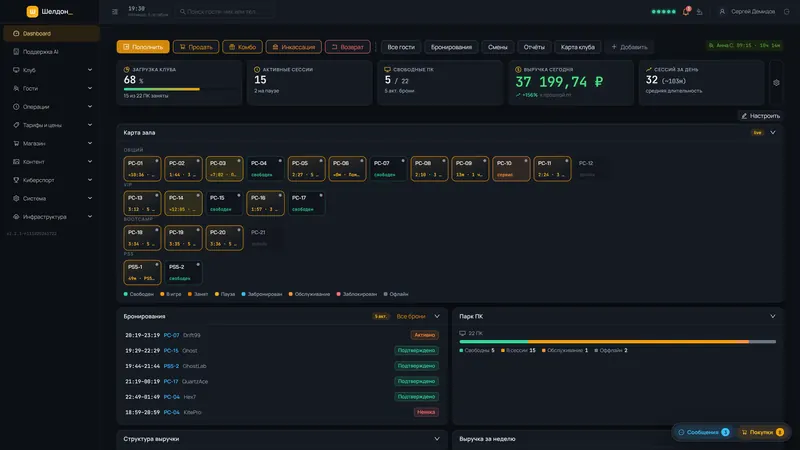Click the logout icon beside Сергей Демидов
This screenshot has height=450, width=800.
point(786,12)
